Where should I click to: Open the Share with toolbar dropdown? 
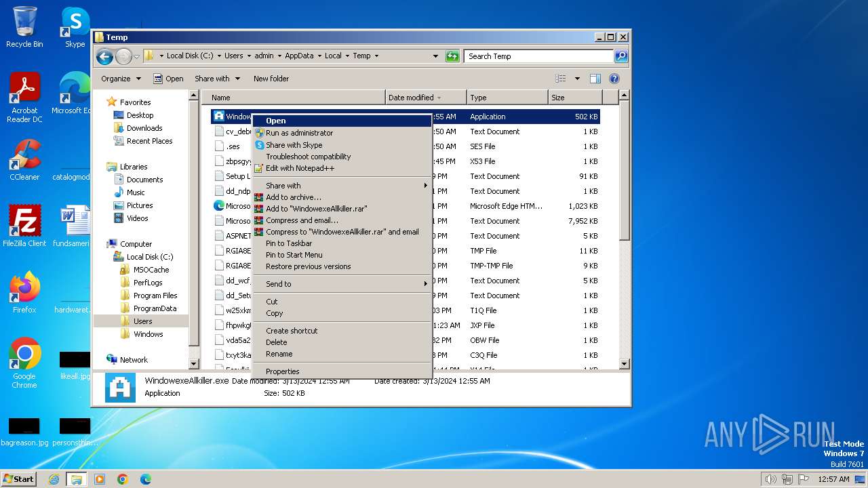[217, 79]
